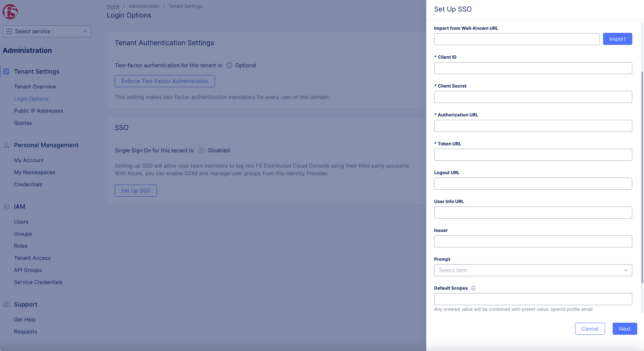
Task: Click Enforce Two-Factor Authentication button
Action: coord(165,81)
